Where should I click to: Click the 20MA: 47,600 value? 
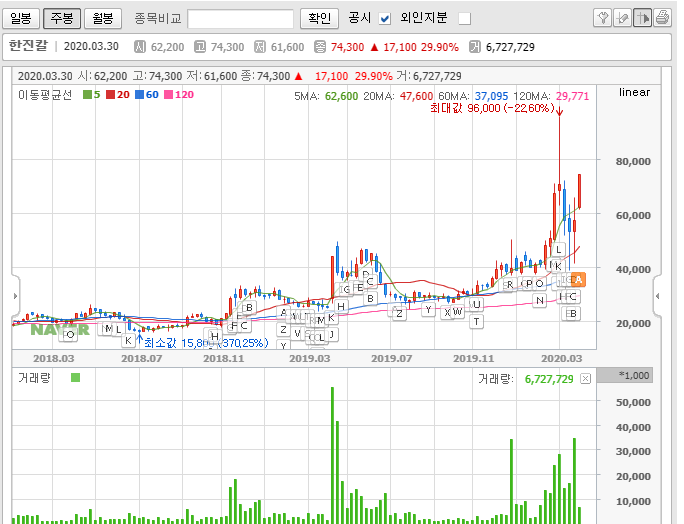point(398,96)
